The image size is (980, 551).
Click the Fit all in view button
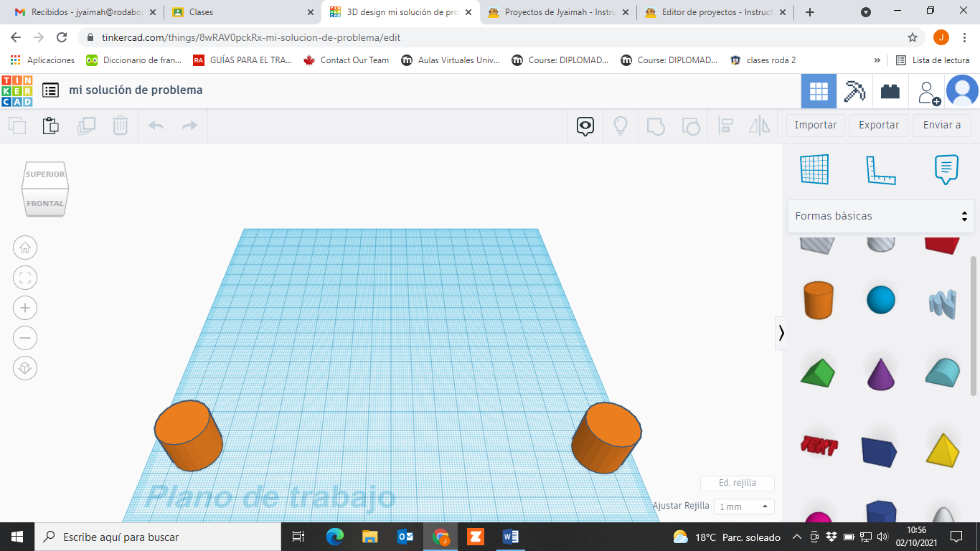[25, 278]
